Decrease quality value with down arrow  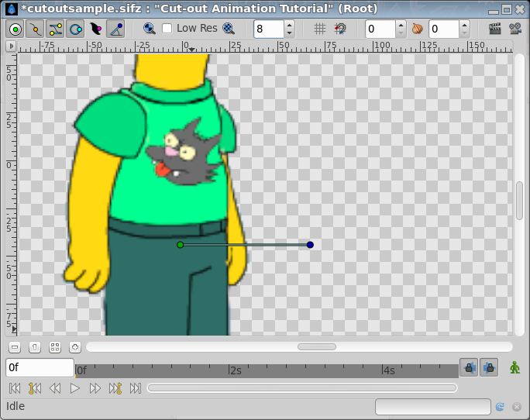coord(289,33)
